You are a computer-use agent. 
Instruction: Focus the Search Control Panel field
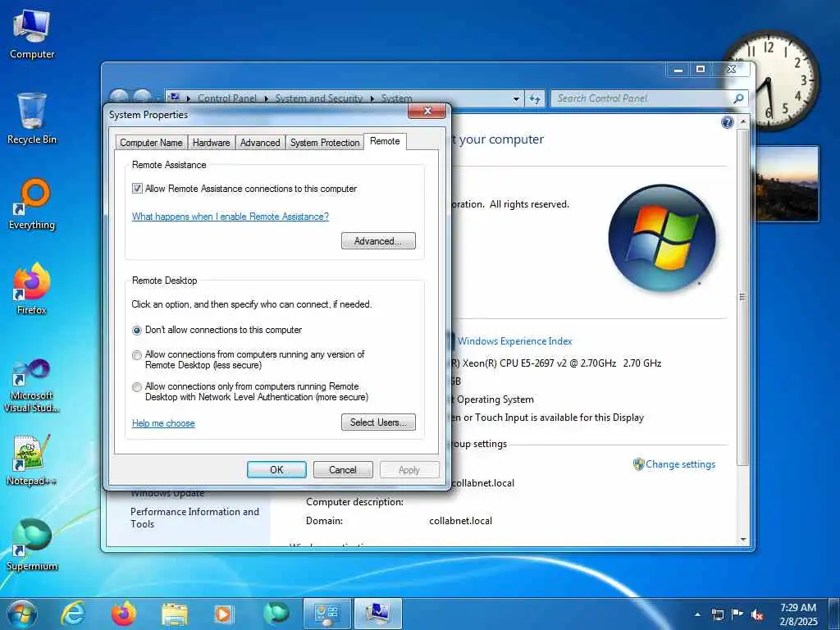[x=643, y=98]
